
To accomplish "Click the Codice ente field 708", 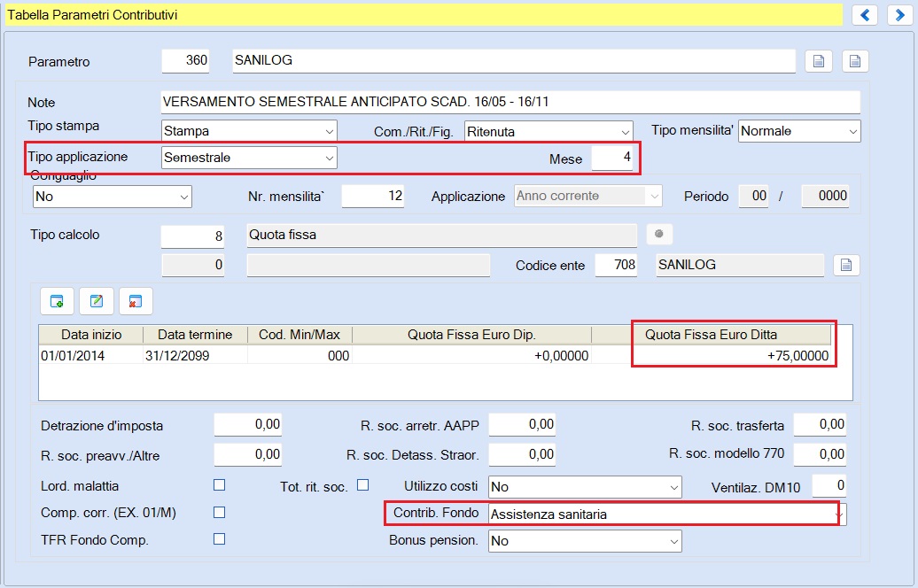I will [x=616, y=265].
